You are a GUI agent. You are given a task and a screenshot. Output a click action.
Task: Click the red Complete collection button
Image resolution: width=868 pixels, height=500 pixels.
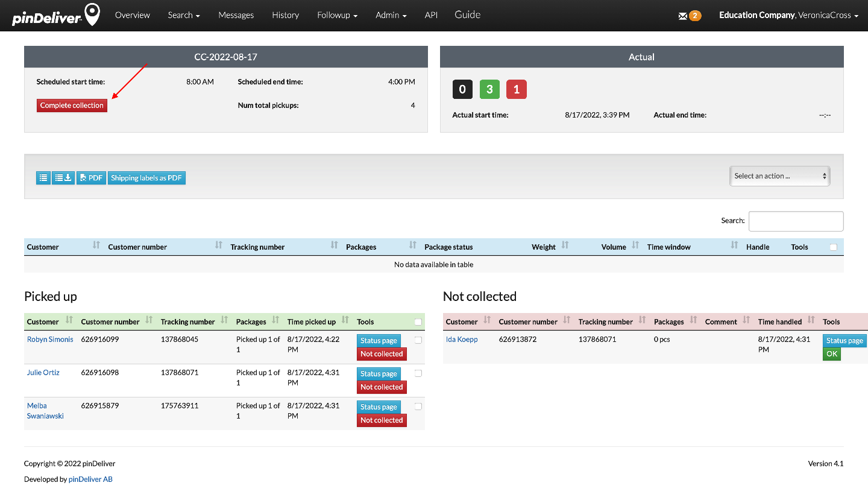tap(72, 106)
